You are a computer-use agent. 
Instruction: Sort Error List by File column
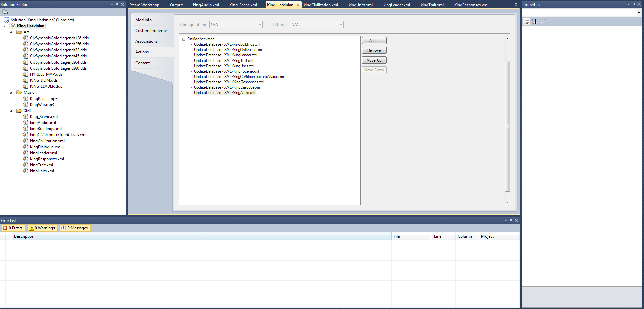point(412,236)
